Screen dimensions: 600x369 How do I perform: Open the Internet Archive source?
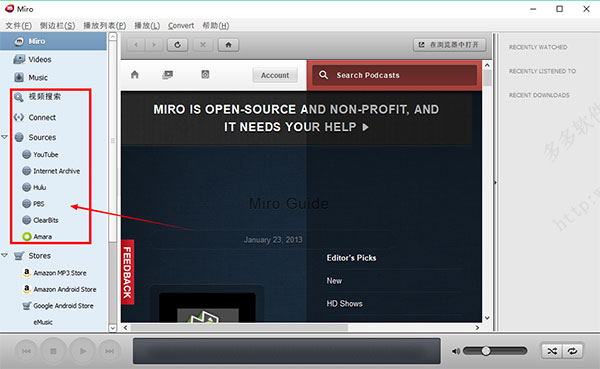[56, 171]
